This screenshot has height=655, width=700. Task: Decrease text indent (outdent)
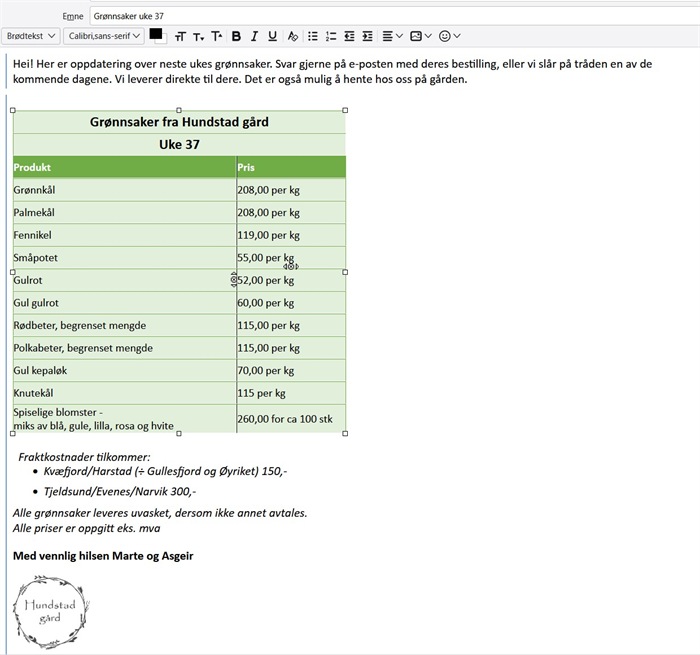tap(350, 36)
